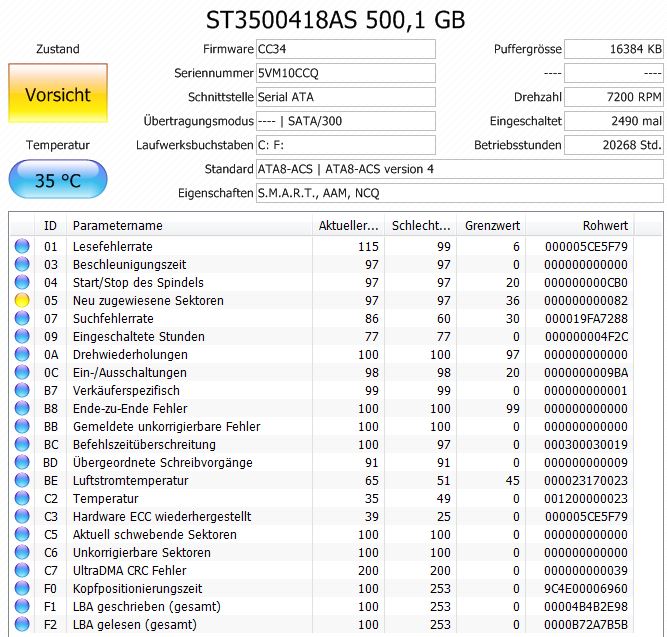The height and width of the screenshot is (637, 667).
Task: Click the status icon for Eingeschaltete Stunden
Action: tap(22, 336)
